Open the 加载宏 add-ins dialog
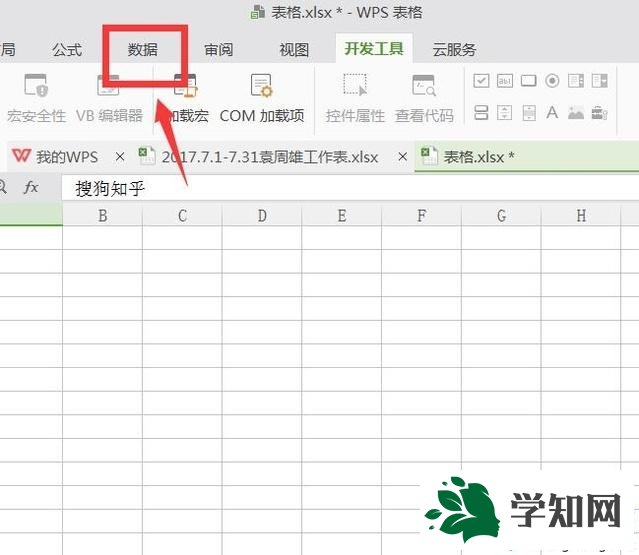This screenshot has width=639, height=555. pyautogui.click(x=185, y=98)
